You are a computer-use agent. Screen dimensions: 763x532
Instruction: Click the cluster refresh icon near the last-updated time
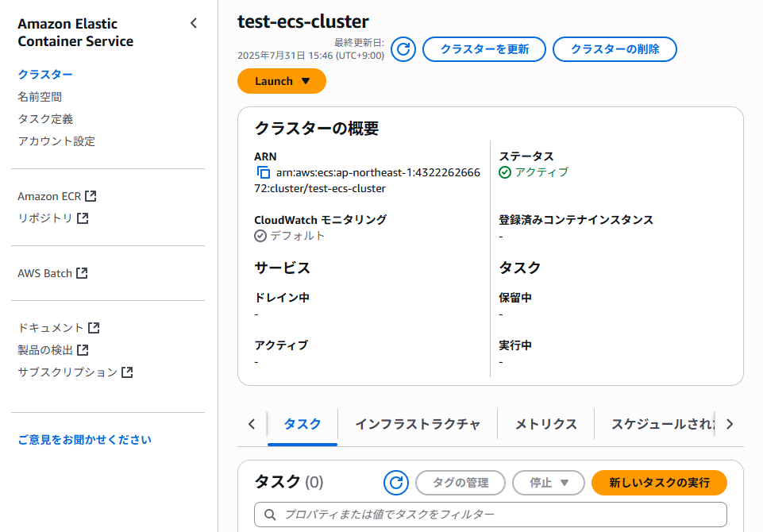point(403,49)
